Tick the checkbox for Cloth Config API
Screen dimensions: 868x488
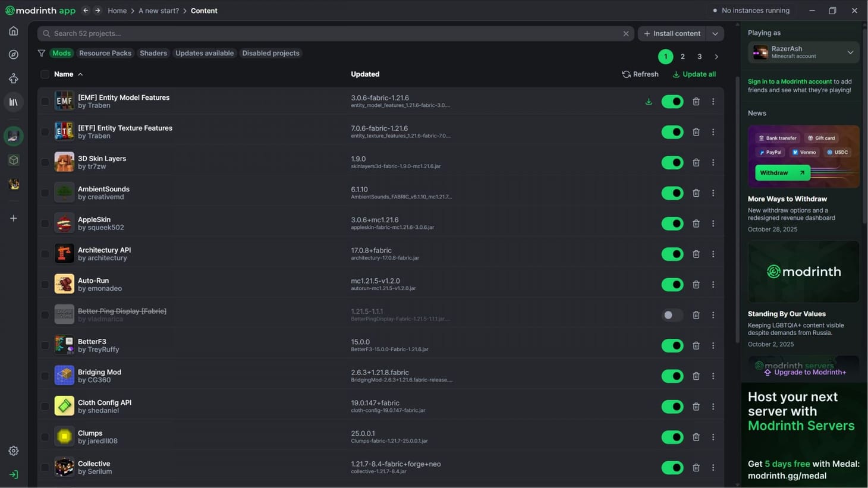click(45, 407)
